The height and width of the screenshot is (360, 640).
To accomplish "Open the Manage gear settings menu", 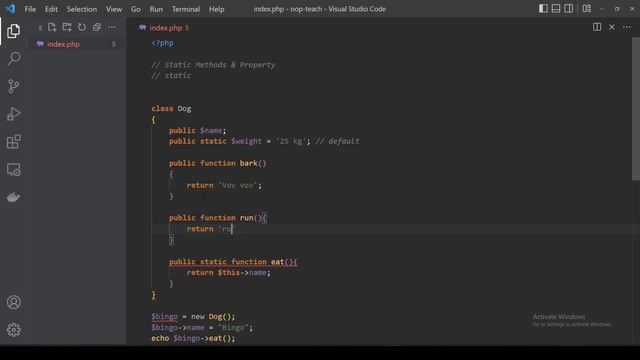I will point(13,330).
